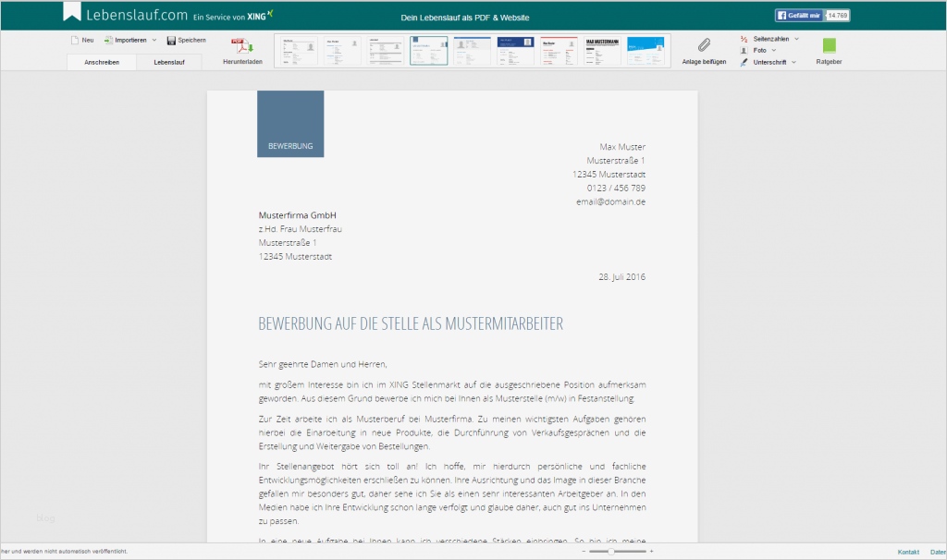Switch to the Lebenslauf tab
Viewport: 947px width, 560px height.
169,62
